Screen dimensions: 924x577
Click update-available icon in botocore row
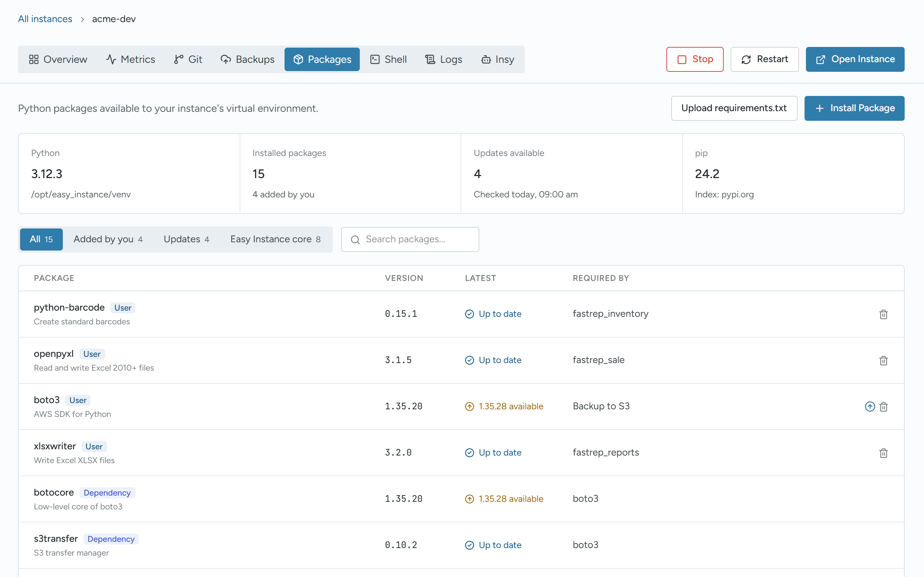(x=469, y=499)
